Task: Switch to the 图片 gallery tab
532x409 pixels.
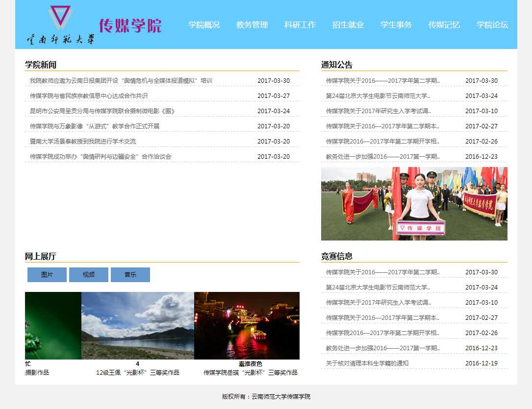Action: coord(47,275)
